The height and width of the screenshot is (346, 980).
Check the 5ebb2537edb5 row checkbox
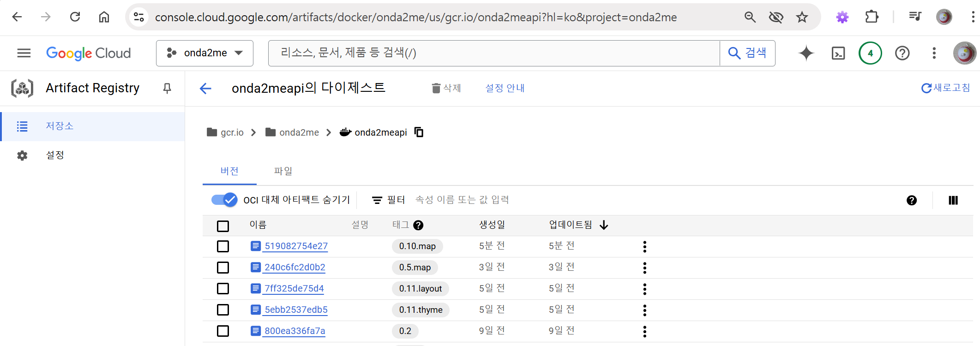click(223, 310)
